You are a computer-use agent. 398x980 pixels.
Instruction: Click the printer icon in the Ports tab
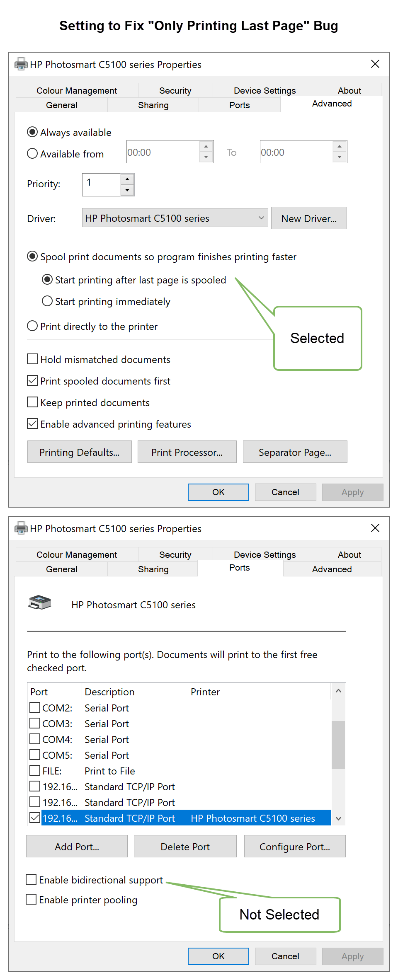[39, 603]
